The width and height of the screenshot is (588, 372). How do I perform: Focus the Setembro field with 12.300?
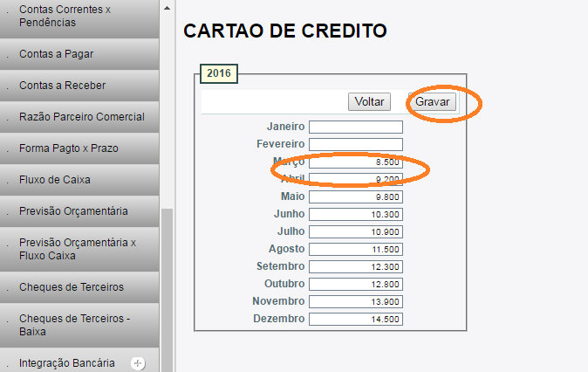click(355, 266)
